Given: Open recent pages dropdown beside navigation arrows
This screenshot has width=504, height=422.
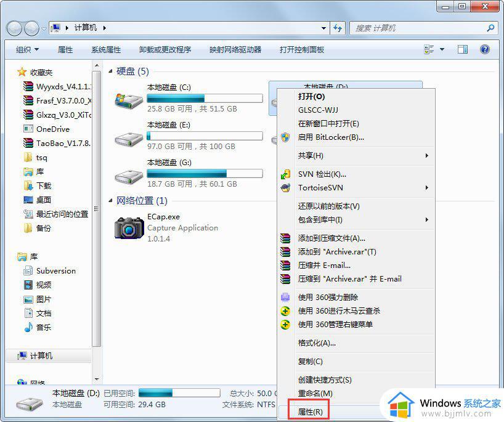Looking at the screenshot, I should (44, 28).
